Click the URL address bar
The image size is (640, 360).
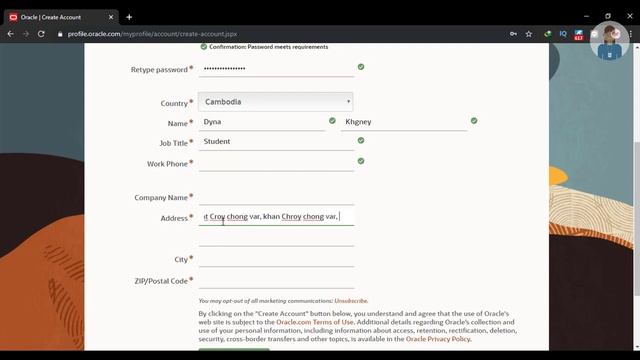(282, 34)
